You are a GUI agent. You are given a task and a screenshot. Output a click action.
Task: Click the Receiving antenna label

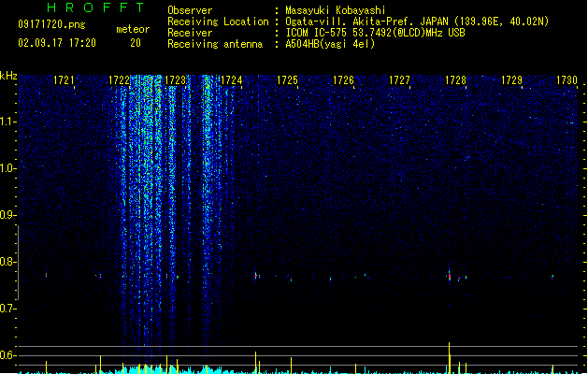click(x=215, y=44)
